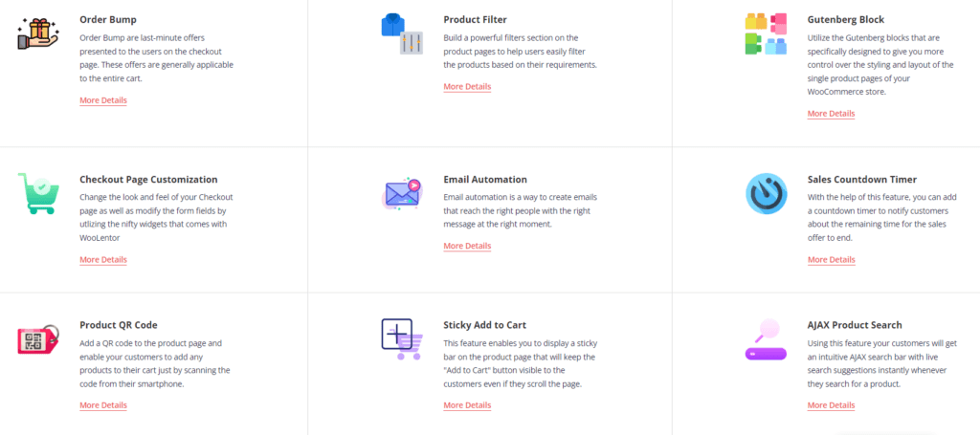Click the Sales Countdown Timer heading

click(862, 180)
